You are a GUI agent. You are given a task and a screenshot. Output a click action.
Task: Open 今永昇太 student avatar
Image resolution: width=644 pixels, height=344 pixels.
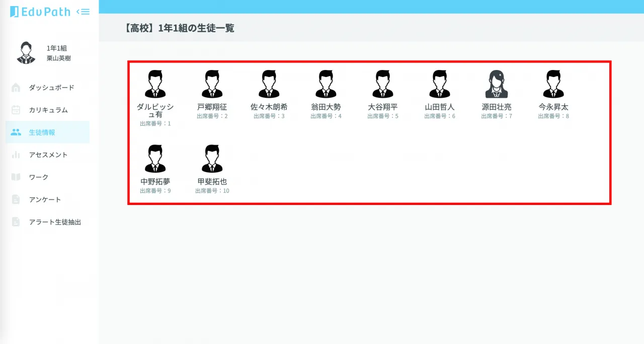click(553, 84)
